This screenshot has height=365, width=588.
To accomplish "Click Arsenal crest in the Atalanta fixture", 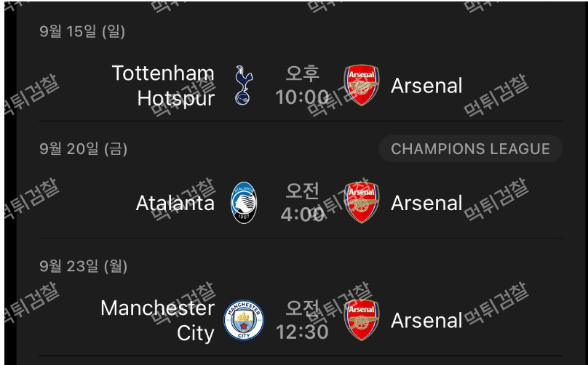I will 362,203.
